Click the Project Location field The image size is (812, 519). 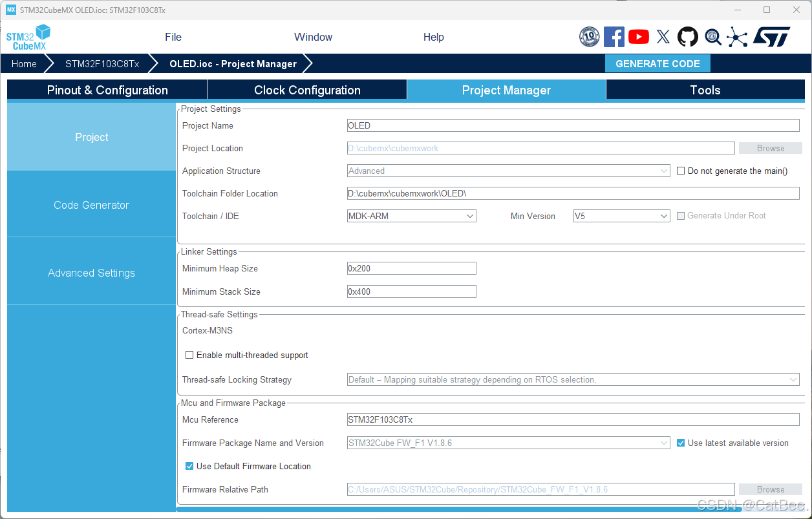pos(541,148)
